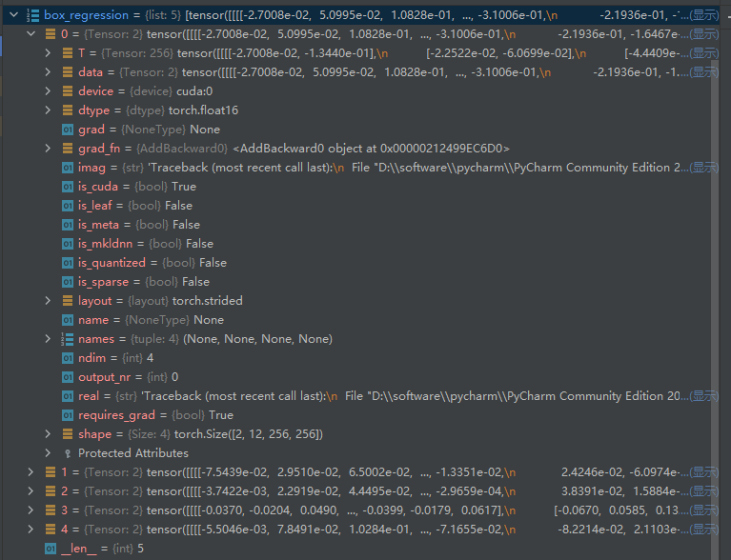731x560 pixels.
Task: Select the torch.Size([2, 12, 256, 256]) value
Action: coord(249,434)
